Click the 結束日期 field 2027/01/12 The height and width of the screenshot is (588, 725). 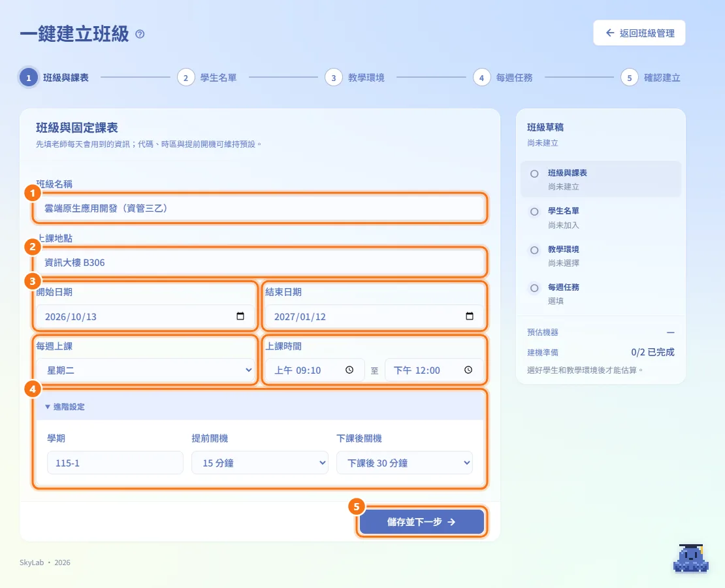coord(374,316)
